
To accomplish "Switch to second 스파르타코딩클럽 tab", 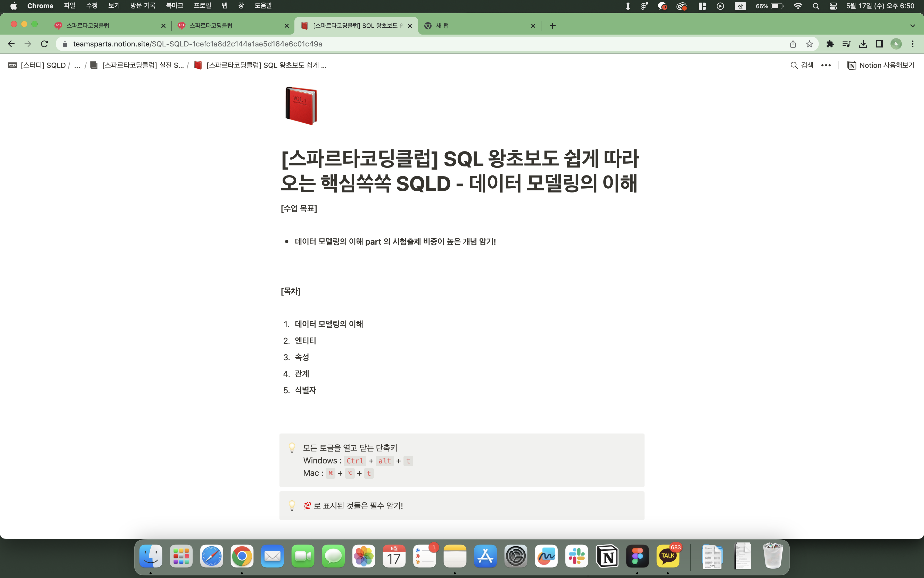I will (x=233, y=26).
